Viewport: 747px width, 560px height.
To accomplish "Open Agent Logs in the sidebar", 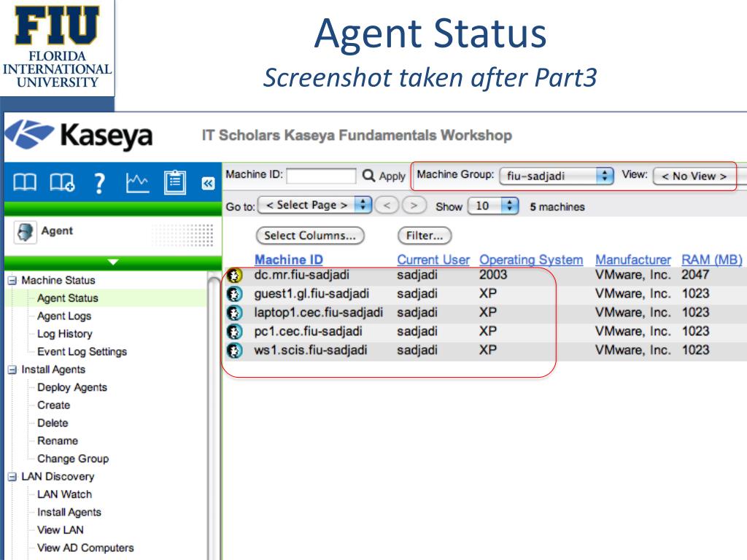I will click(x=64, y=316).
